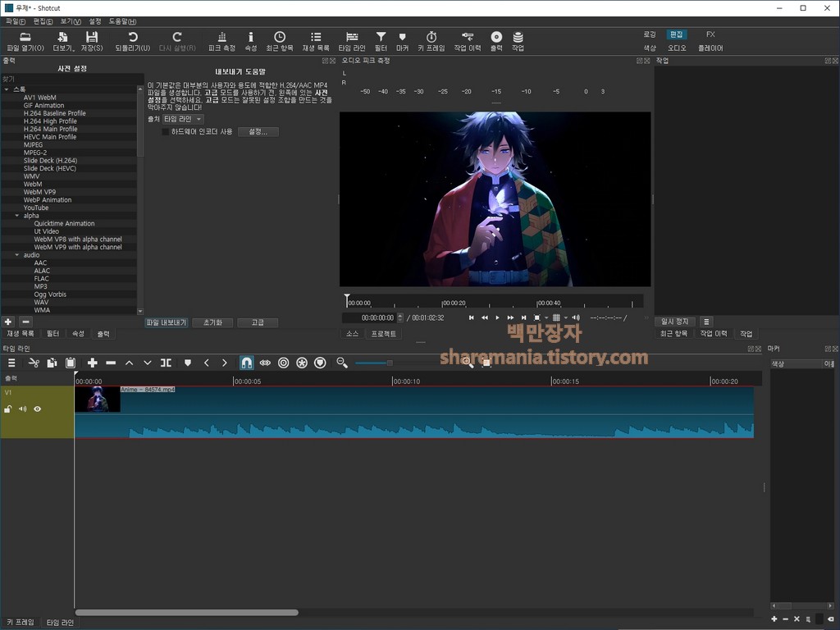
Task: Split at playhead icon in timeline
Action: 166,363
